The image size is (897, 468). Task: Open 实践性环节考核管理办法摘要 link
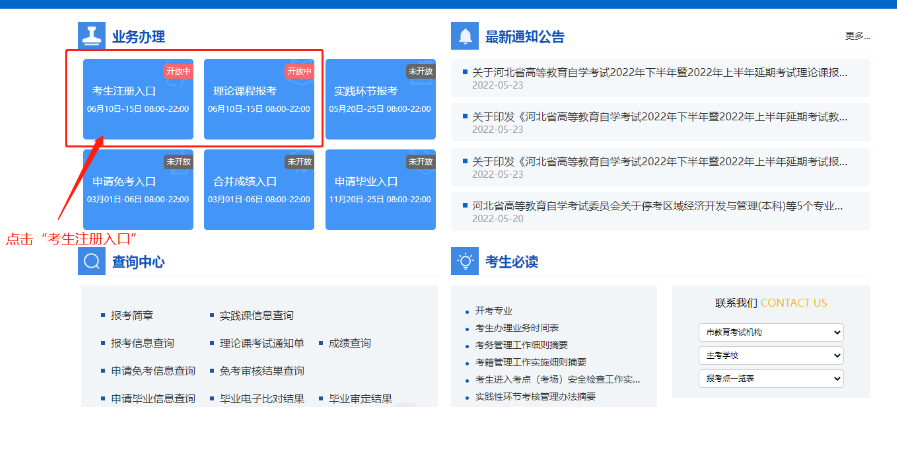(x=535, y=396)
